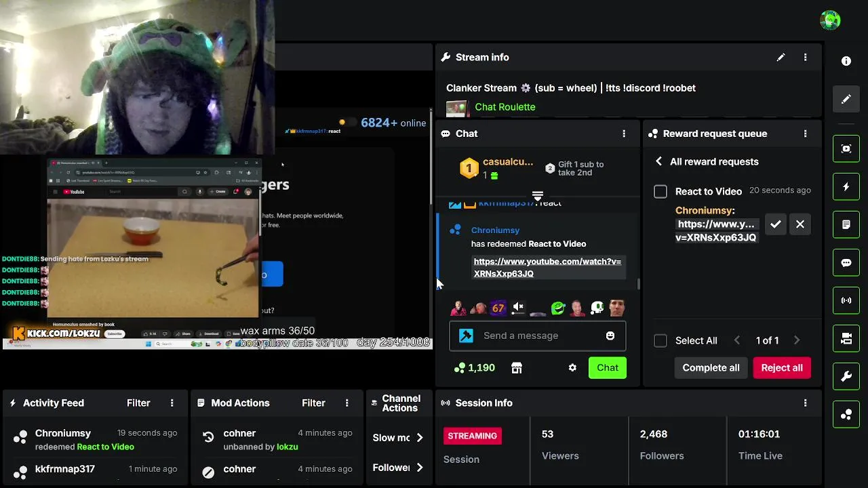Insert the green laughing face emote
This screenshot has width=868, height=488.
[557, 308]
